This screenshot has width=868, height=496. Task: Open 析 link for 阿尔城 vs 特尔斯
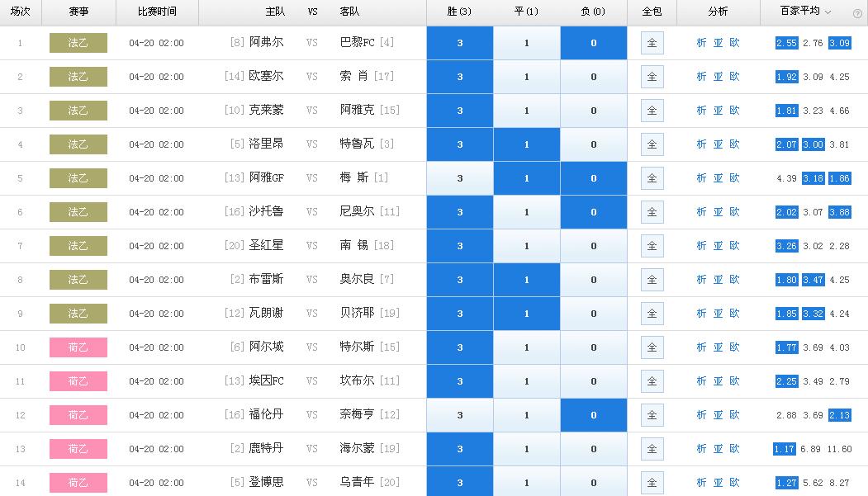[x=701, y=347]
